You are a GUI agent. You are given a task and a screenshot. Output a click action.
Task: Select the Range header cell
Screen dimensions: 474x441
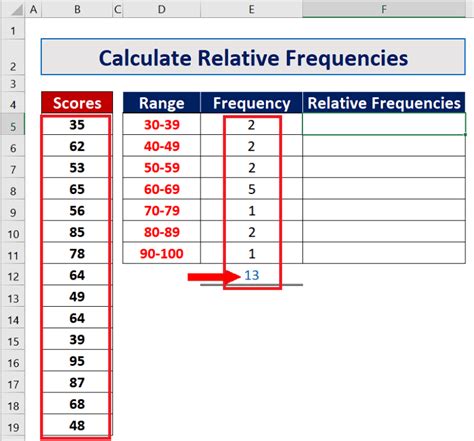click(162, 103)
